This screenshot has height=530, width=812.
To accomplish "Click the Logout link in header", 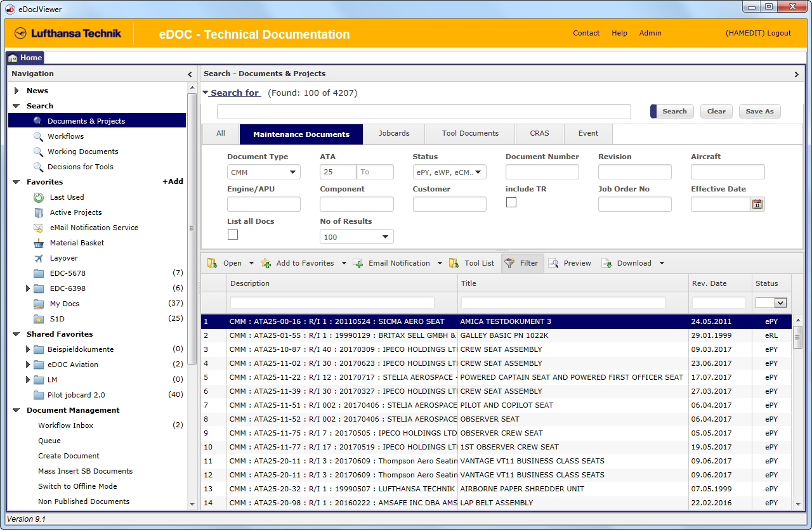I will [778, 33].
